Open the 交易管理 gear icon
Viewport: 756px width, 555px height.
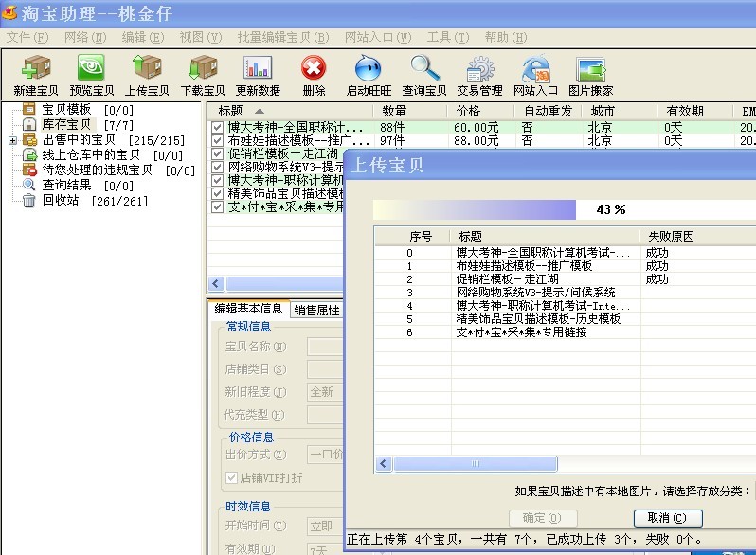tap(479, 69)
